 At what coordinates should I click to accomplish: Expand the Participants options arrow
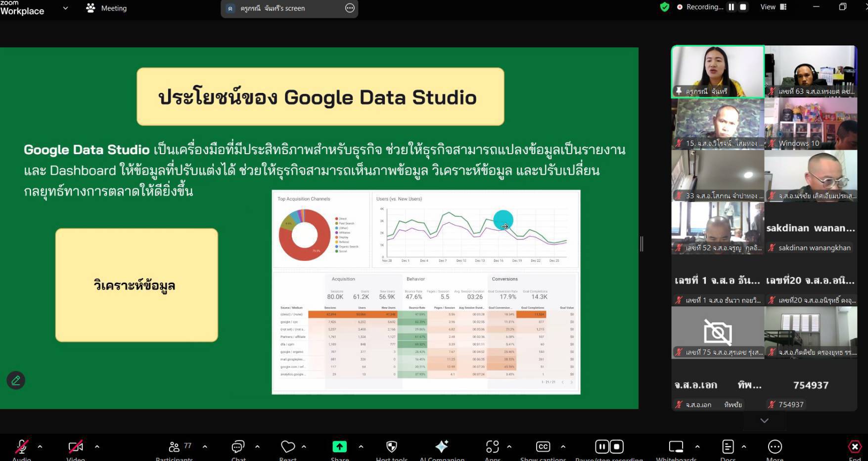click(205, 447)
